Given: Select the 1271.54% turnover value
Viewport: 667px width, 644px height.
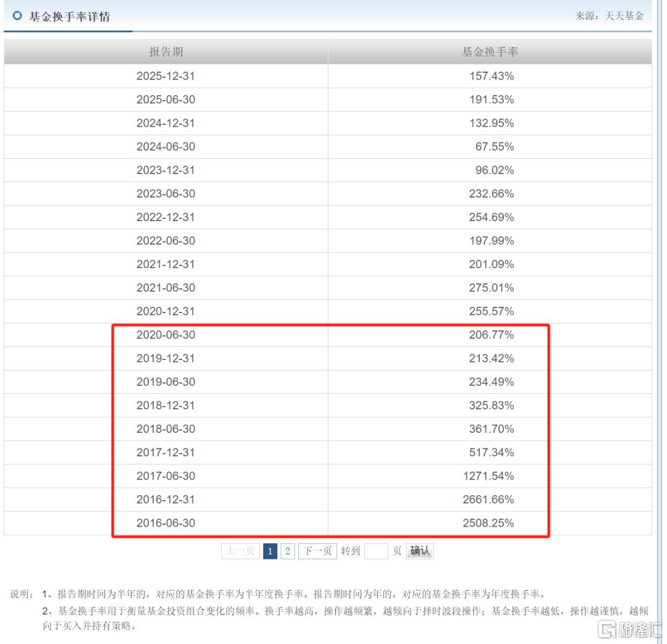Looking at the screenshot, I should pyautogui.click(x=489, y=476).
